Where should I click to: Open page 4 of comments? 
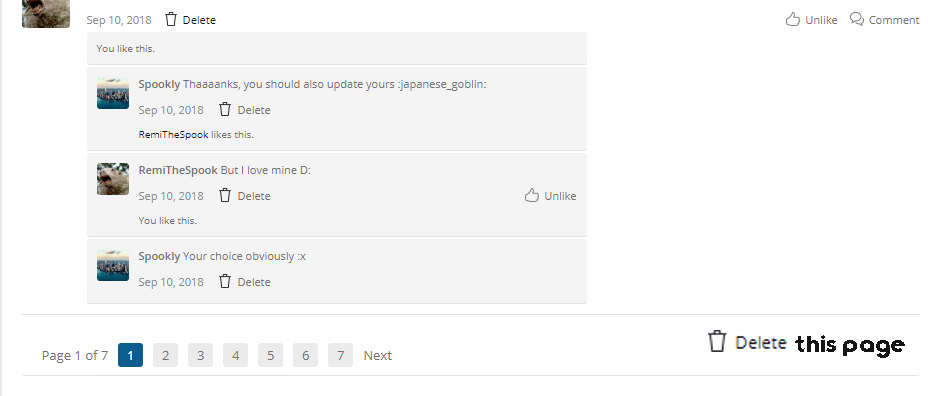coord(236,355)
